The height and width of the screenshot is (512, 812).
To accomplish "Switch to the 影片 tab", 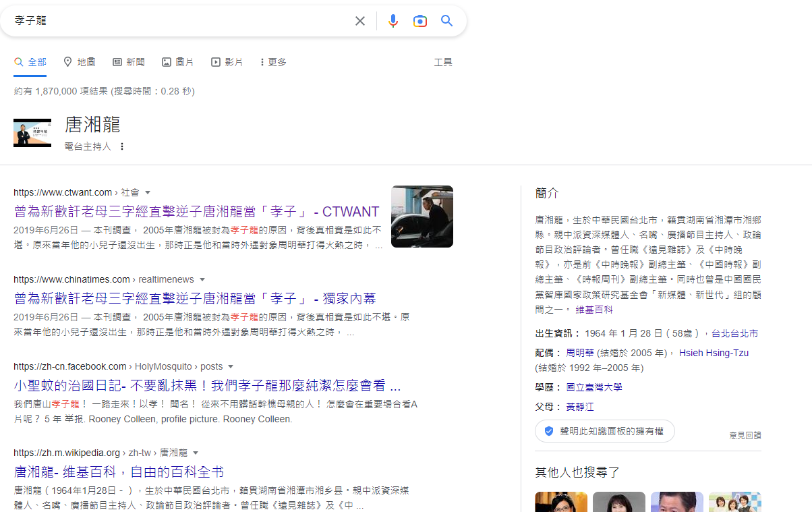I will [x=227, y=62].
